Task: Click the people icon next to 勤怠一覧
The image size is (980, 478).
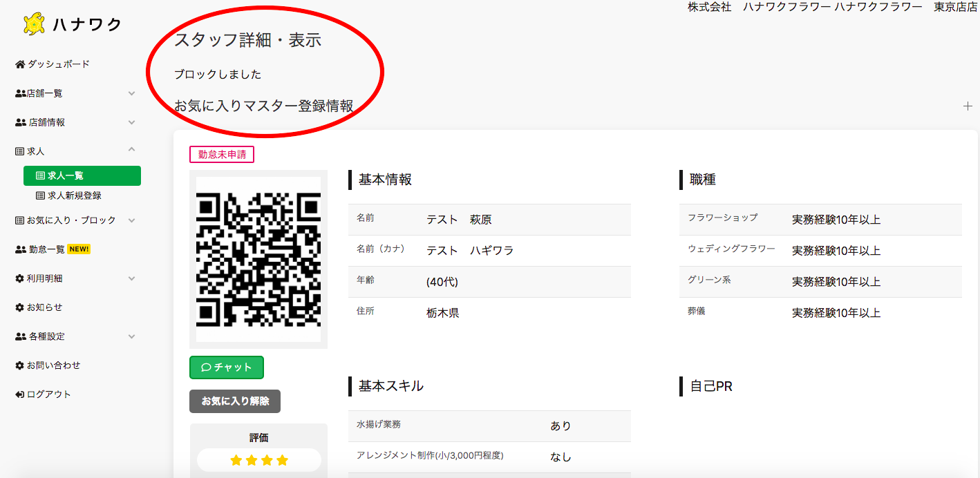Action: [21, 249]
